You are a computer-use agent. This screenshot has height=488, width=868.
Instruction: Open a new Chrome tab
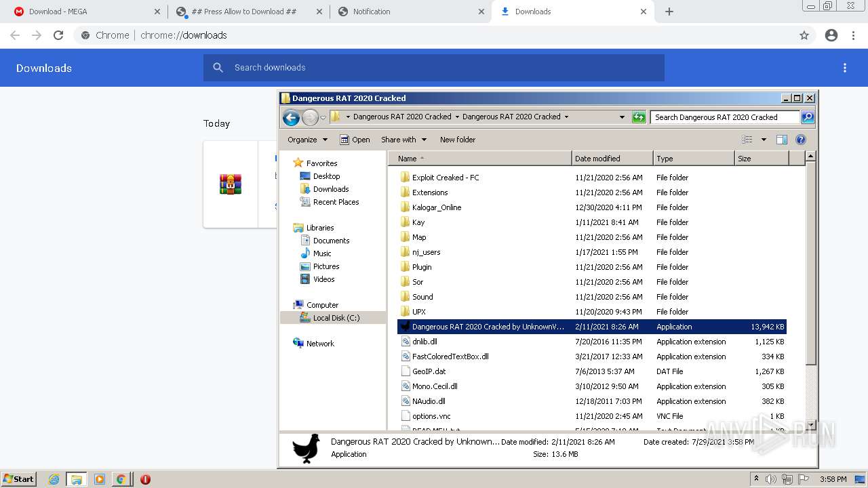(x=669, y=12)
